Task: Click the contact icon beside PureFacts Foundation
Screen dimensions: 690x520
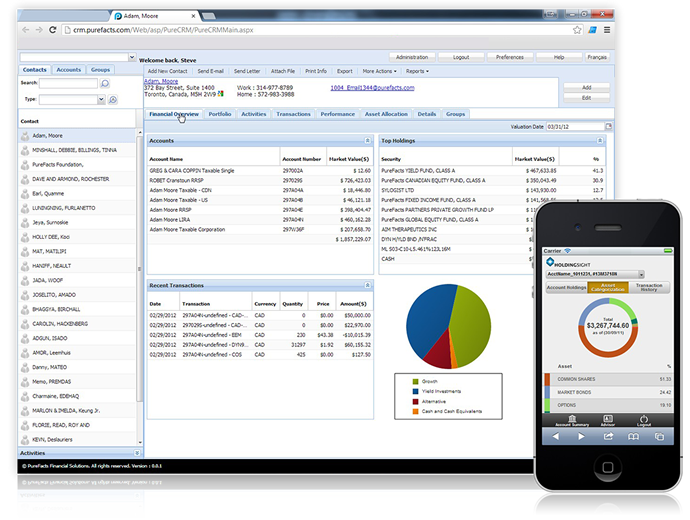Action: click(x=25, y=165)
